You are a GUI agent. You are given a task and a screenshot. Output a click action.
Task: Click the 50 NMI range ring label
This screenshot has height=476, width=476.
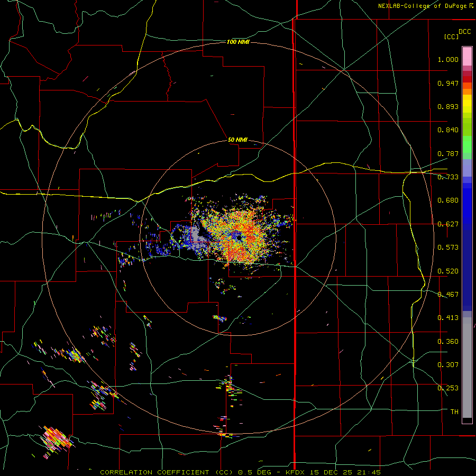237,140
